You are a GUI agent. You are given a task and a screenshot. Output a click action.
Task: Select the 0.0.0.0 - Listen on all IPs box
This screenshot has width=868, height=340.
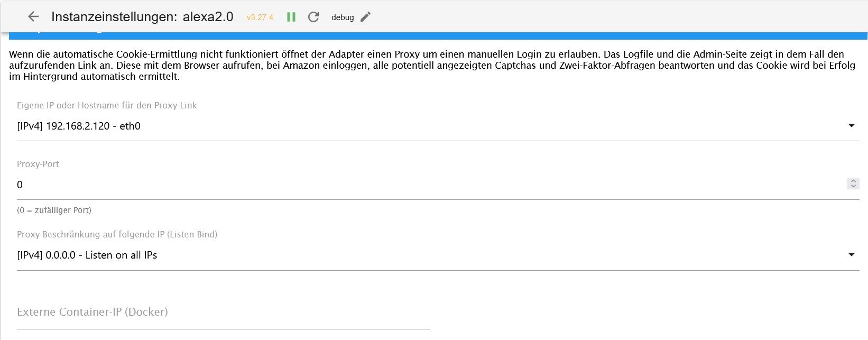pos(438,255)
